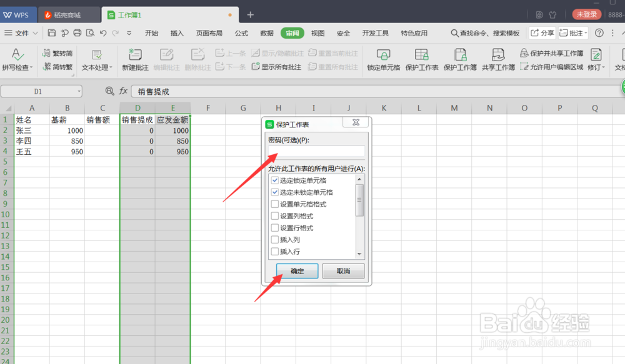
Task: Click the Print icon in quick toolbar
Action: click(x=77, y=33)
